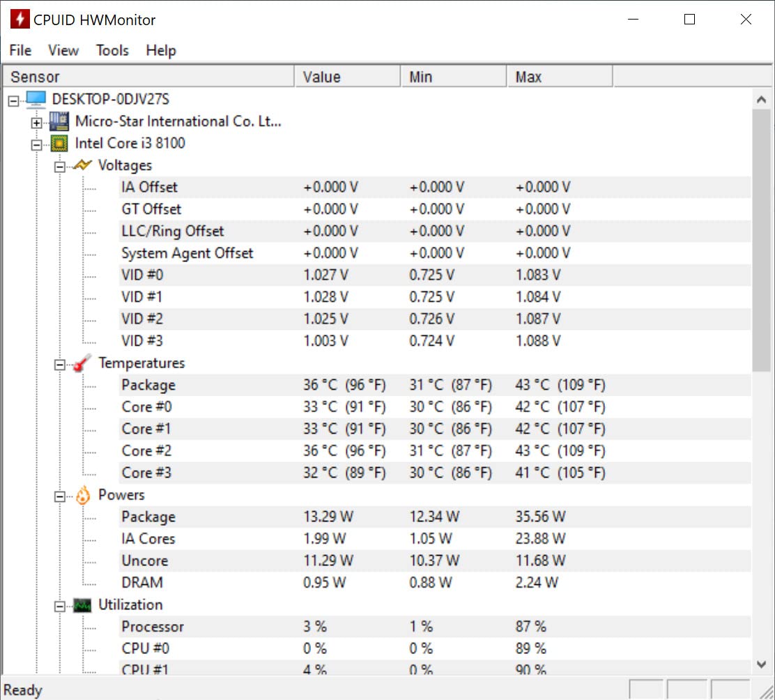This screenshot has height=700, width=775.
Task: Collapse the Utilization section
Action: tap(60, 607)
